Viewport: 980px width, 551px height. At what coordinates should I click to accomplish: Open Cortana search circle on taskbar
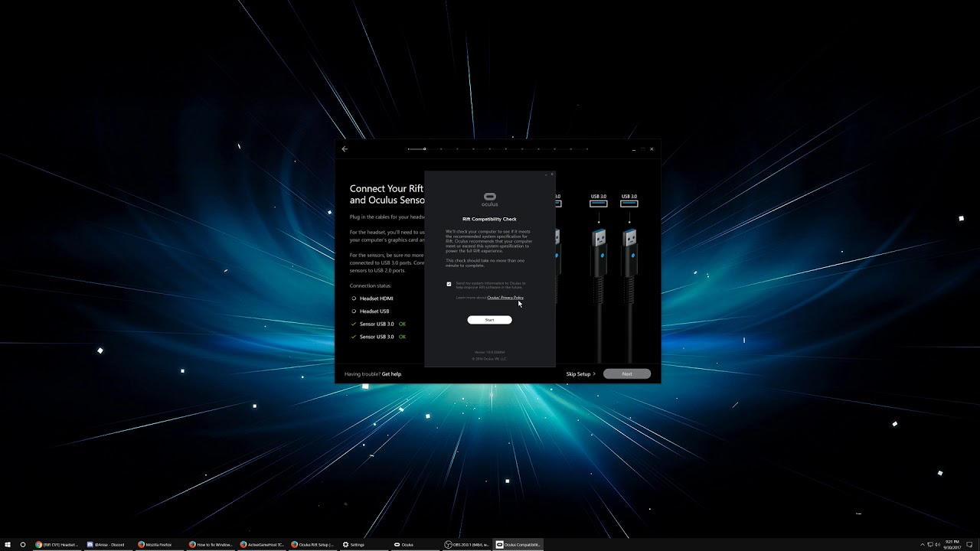[x=23, y=545]
